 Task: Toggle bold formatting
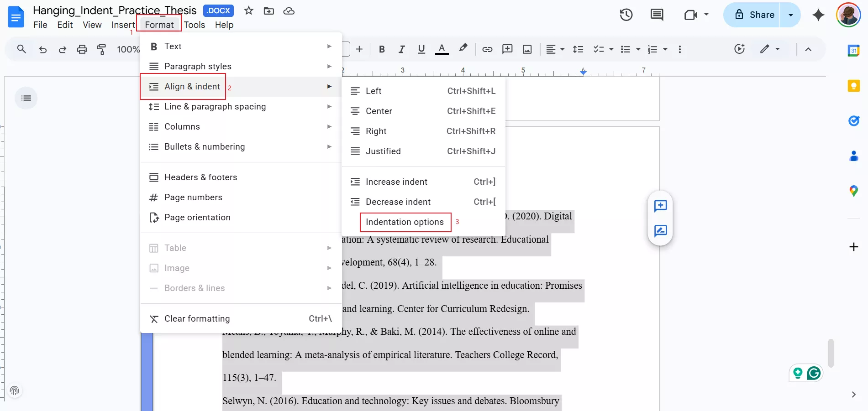[x=381, y=49]
